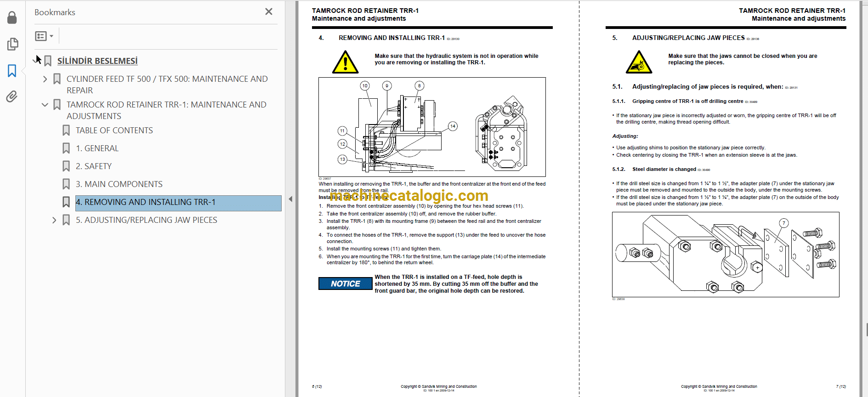Click the '6 (12)' page number footer
Screen dimensions: 868x397
coord(317,387)
